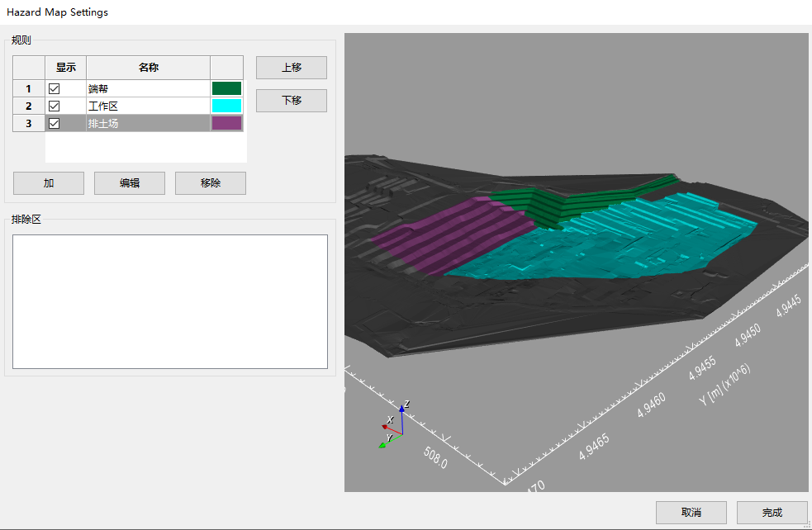
Task: Click the XYZ axis orientation gizmo
Action: (x=395, y=426)
